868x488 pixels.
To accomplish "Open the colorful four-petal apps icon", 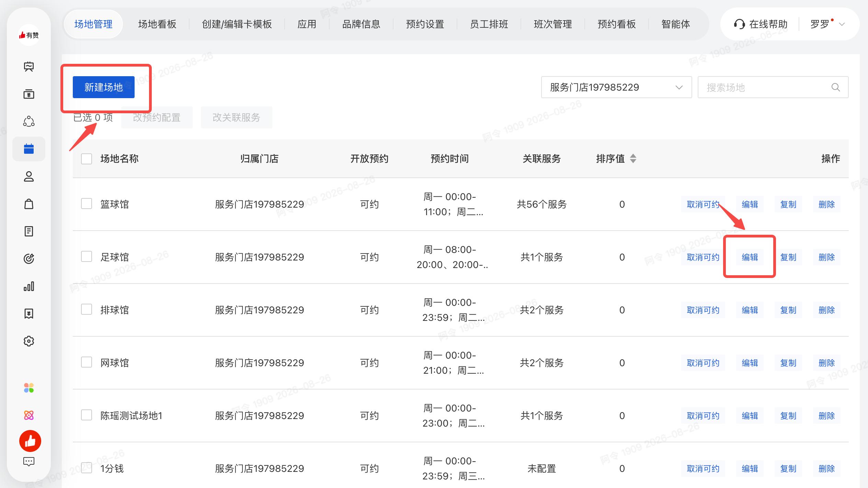I will (x=29, y=388).
